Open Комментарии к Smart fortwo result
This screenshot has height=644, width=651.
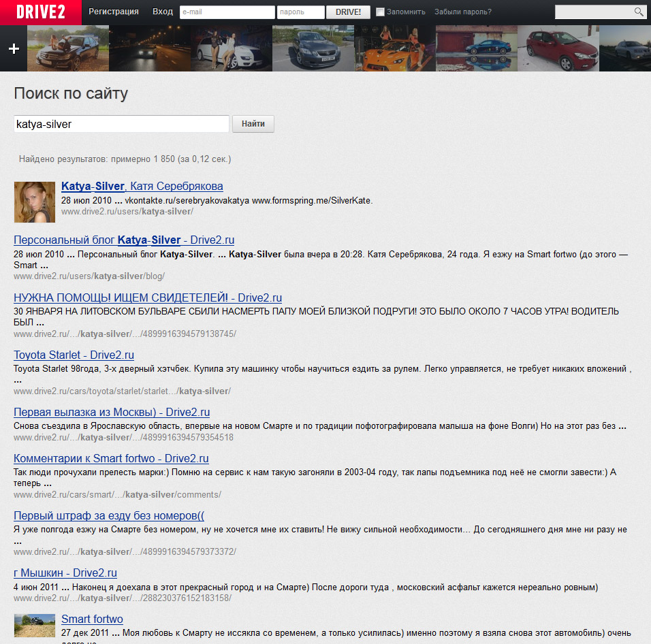click(111, 459)
